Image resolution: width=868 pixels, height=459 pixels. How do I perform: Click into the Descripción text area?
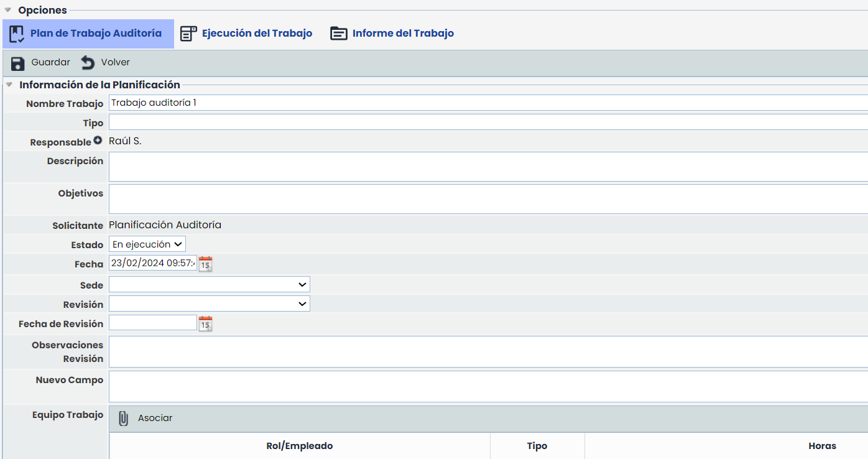coord(487,167)
